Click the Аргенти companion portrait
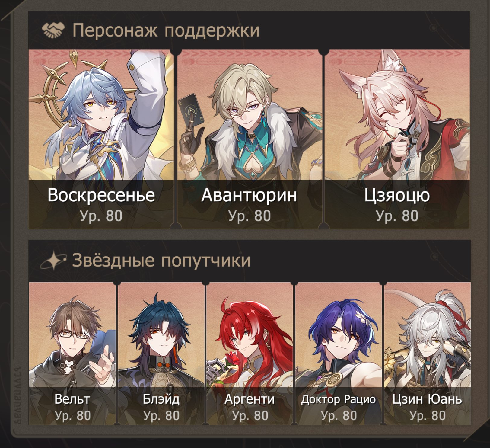The width and height of the screenshot is (490, 448). coord(250,354)
